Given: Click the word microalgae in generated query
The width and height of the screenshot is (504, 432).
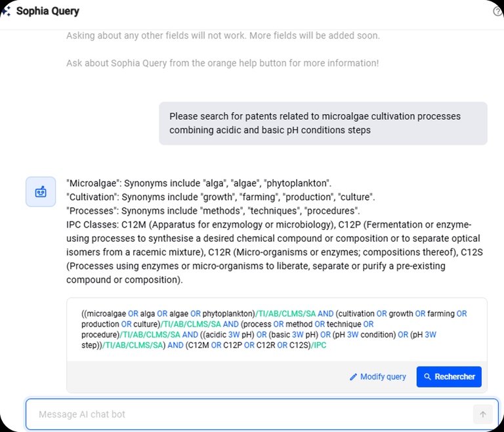Looking at the screenshot, I should pos(105,313).
